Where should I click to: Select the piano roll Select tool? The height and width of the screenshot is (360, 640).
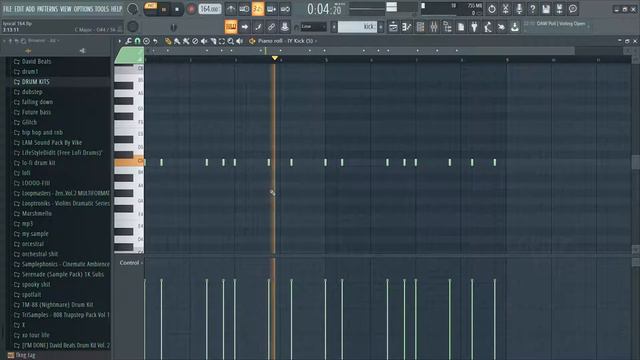click(x=222, y=41)
